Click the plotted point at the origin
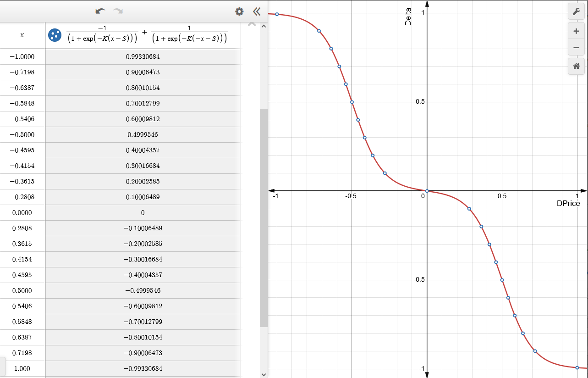 [x=427, y=191]
